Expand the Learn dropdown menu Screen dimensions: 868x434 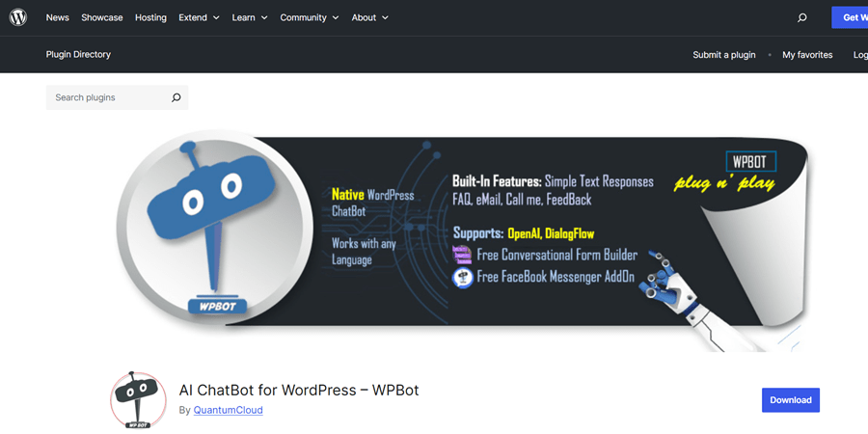click(249, 17)
